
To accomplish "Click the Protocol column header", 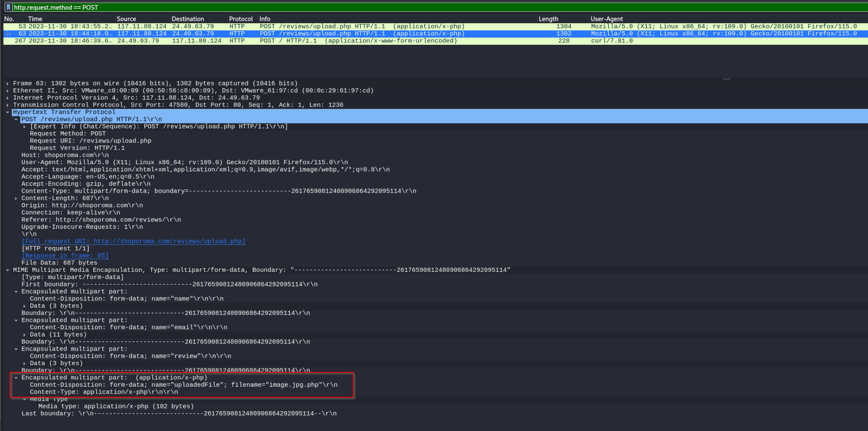I will coord(241,19).
